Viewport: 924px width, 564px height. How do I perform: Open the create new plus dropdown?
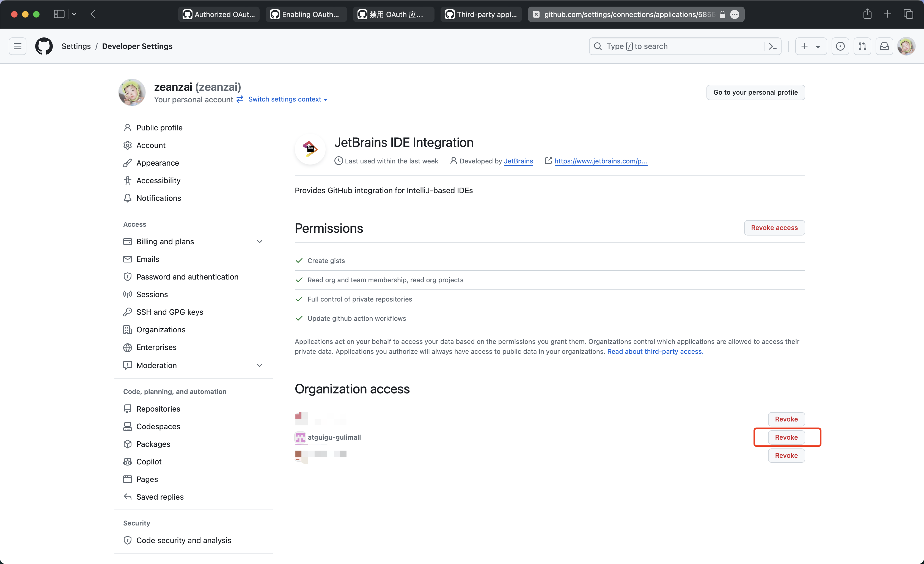click(810, 46)
